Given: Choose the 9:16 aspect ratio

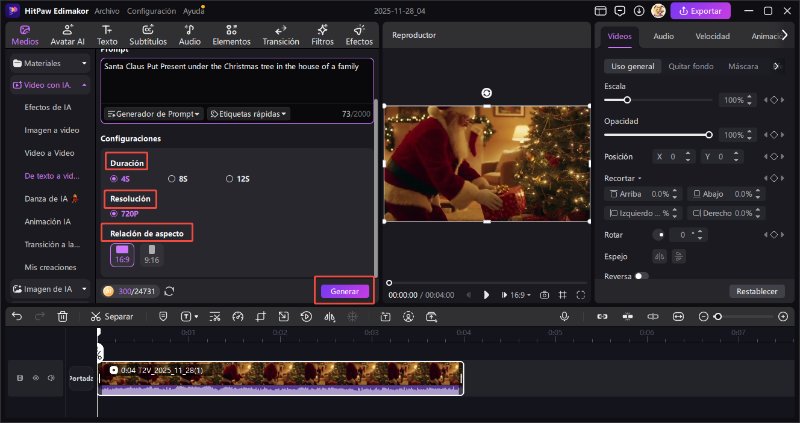Looking at the screenshot, I should [x=152, y=255].
